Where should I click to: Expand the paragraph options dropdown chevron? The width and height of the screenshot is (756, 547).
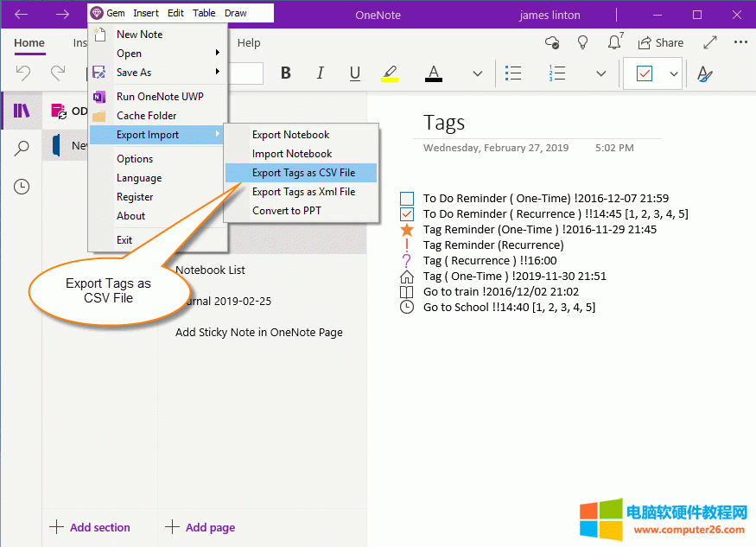click(601, 74)
